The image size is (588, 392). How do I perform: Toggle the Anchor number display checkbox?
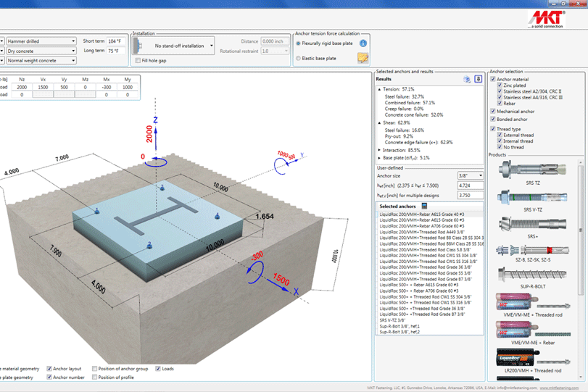coord(49,378)
